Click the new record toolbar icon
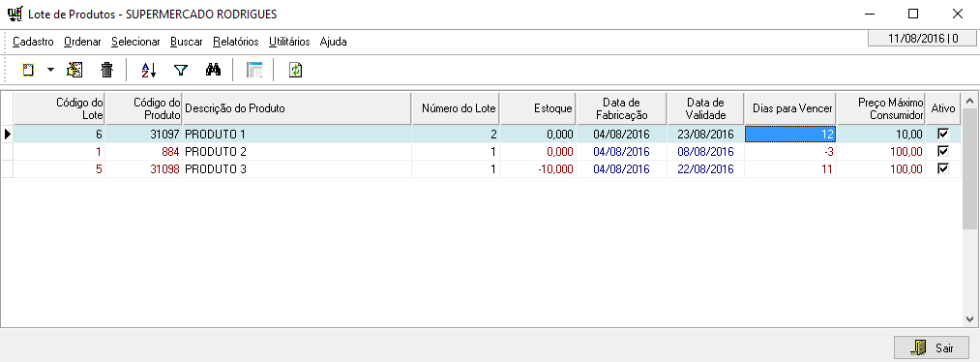This screenshot has height=362, width=980. pos(27,70)
